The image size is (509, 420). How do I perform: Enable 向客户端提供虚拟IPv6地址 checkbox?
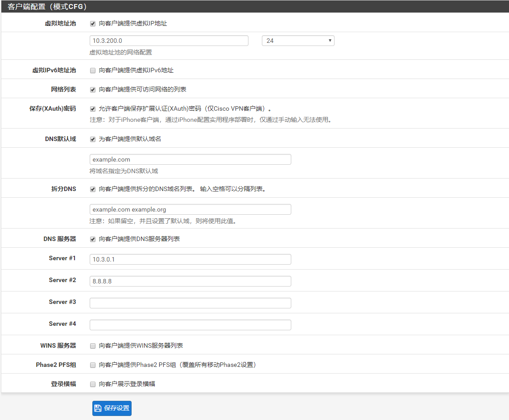point(93,70)
